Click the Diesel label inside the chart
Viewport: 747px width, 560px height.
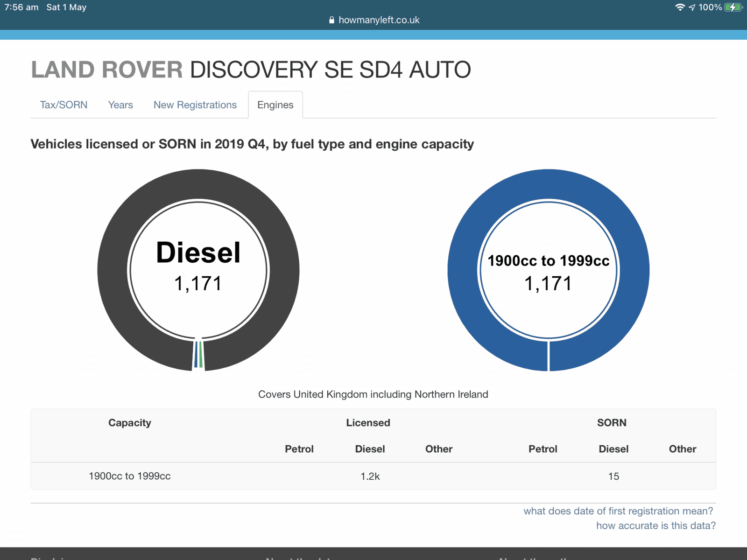198,252
